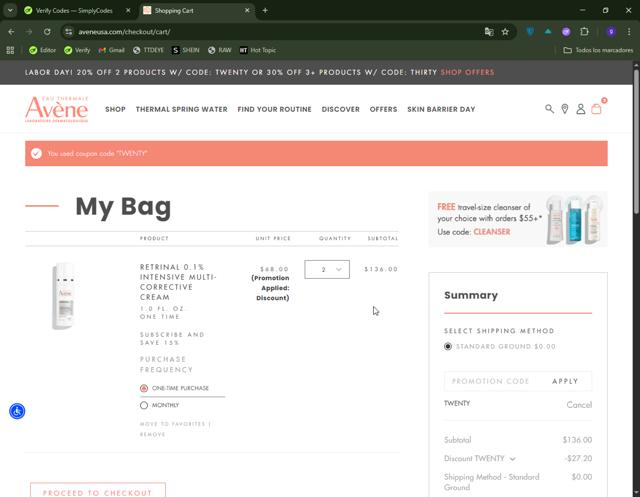Screen dimensions: 640x497
Task: Open the store locator pin icon
Action: (565, 109)
